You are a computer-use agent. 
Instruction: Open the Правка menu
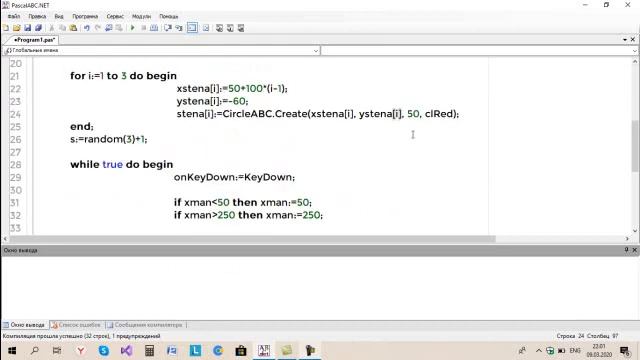pos(37,16)
